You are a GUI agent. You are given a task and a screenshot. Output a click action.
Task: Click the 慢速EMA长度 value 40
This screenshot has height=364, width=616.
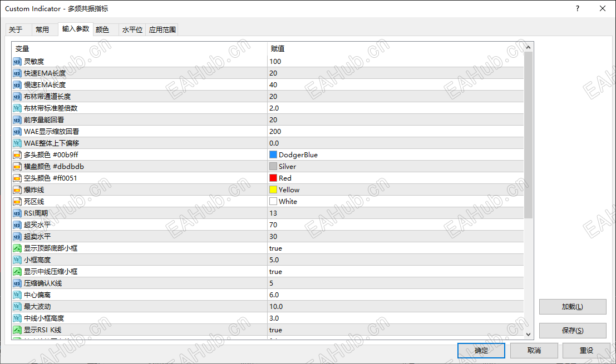tap(273, 84)
